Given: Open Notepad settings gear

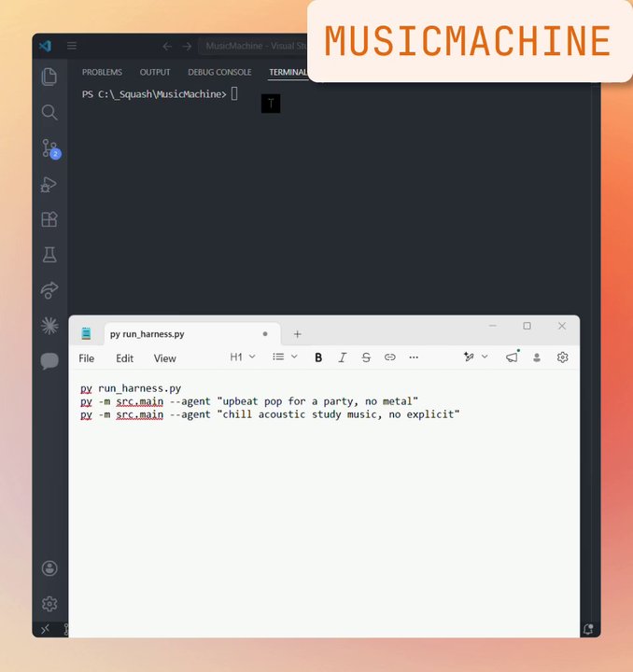Looking at the screenshot, I should (x=562, y=357).
